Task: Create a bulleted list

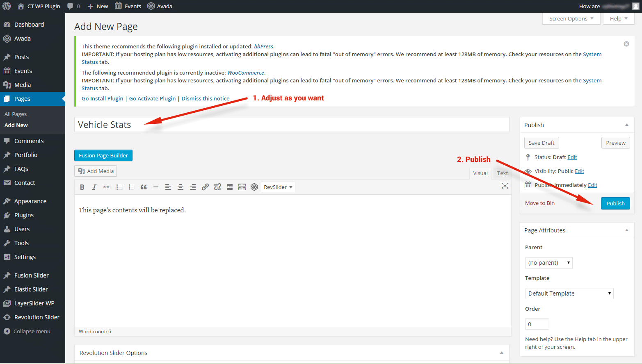Action: click(x=119, y=187)
